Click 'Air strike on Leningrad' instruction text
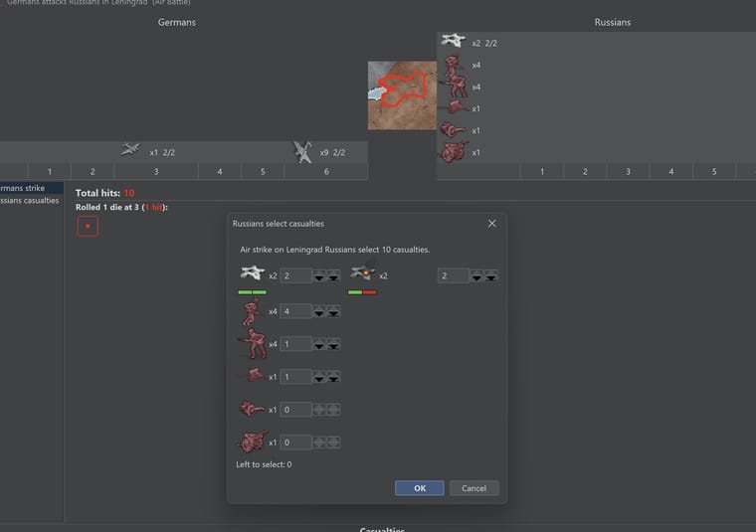The image size is (756, 532). click(x=334, y=250)
